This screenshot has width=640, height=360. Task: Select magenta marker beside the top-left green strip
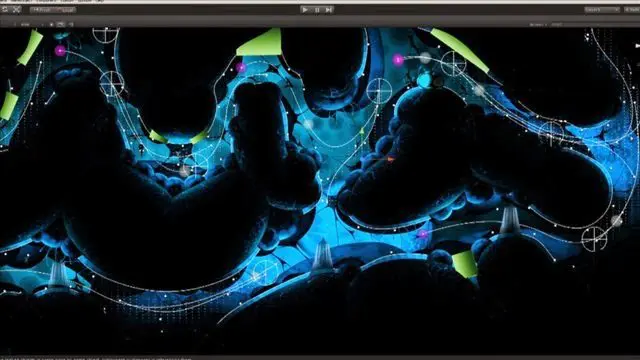tap(60, 51)
